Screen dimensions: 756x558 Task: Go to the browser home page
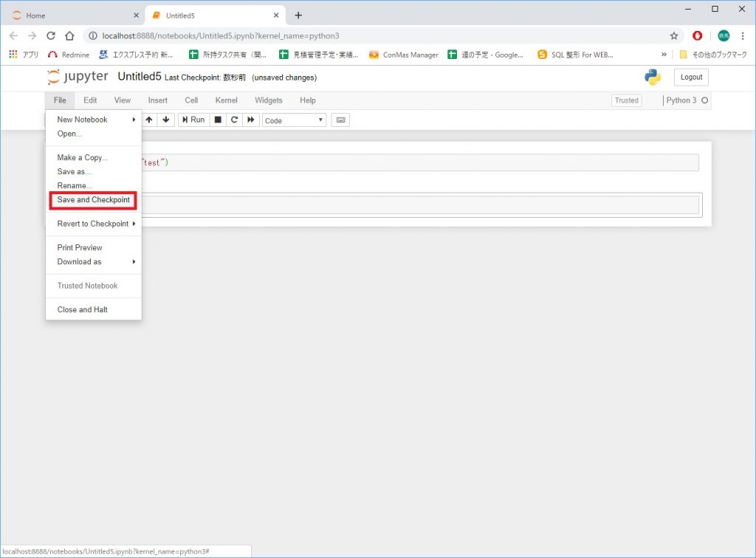69,35
